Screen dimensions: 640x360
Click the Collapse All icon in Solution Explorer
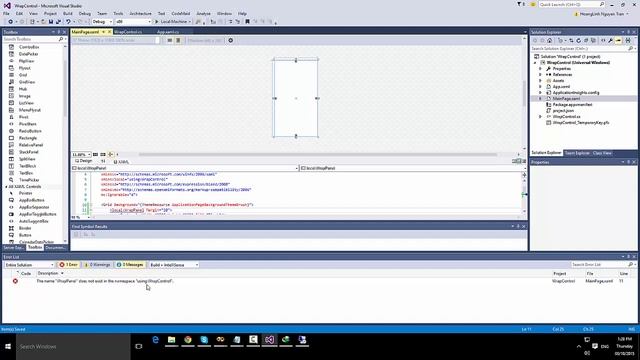point(586,40)
